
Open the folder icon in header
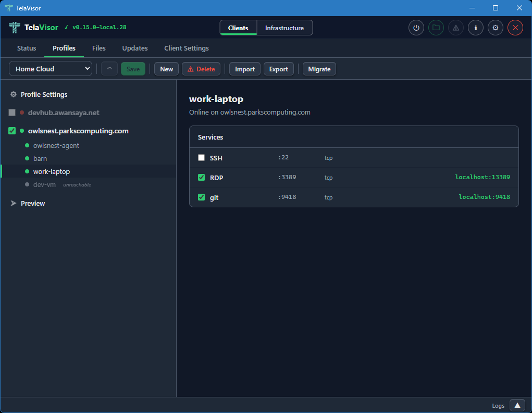pyautogui.click(x=436, y=28)
